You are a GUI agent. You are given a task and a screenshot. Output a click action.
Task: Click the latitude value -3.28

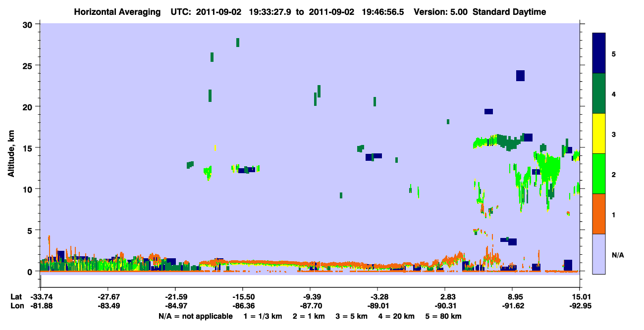[377, 297]
